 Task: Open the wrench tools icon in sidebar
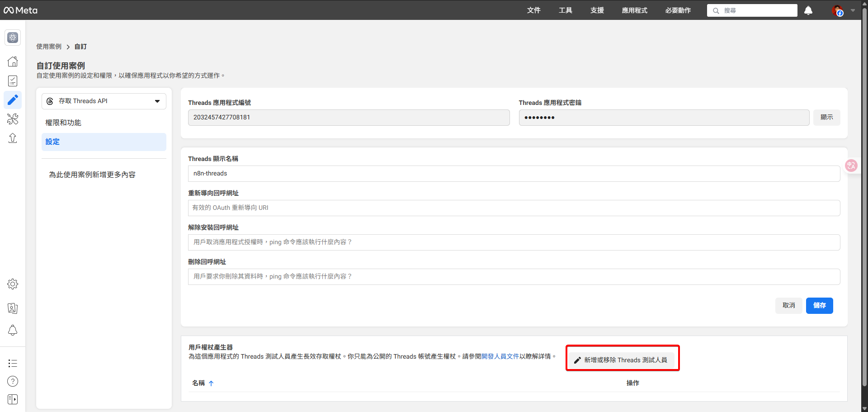(x=12, y=119)
